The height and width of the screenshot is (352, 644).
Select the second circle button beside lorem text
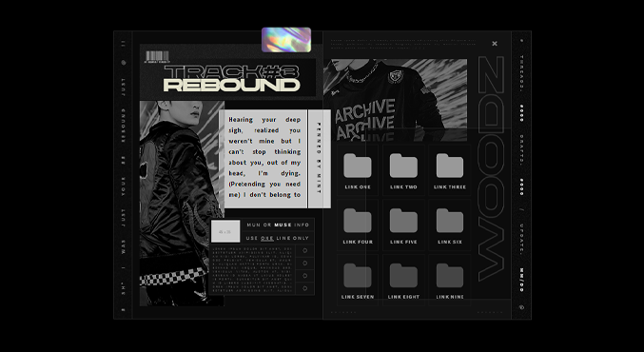coord(304,264)
